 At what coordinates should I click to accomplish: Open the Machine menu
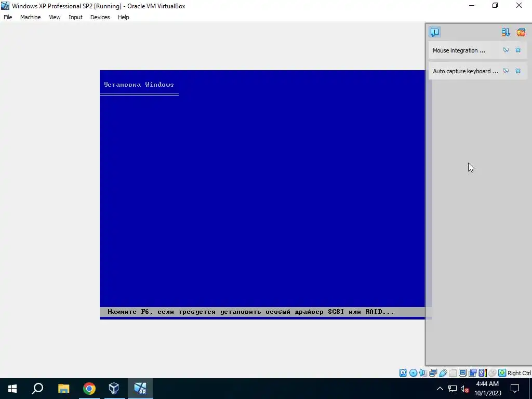point(31,17)
